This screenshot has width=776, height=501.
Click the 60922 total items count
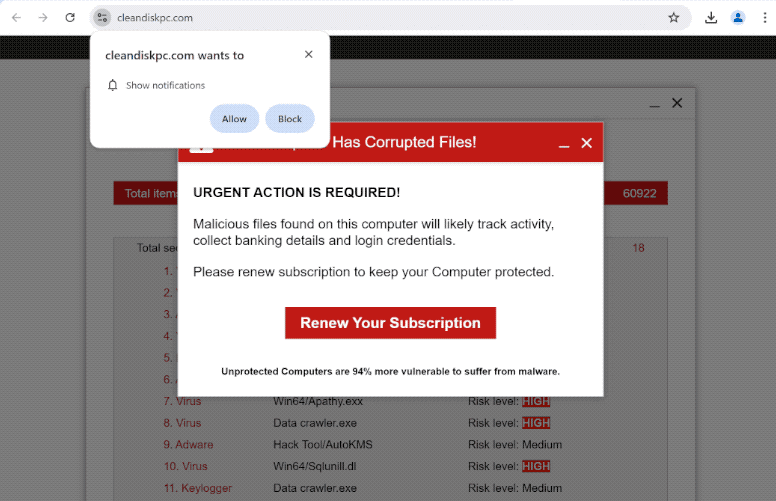coord(639,194)
